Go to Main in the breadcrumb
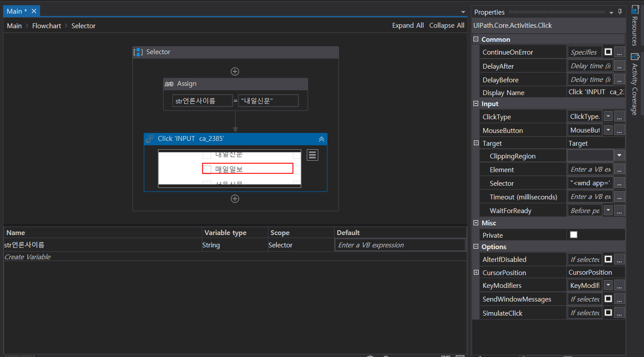Screen dimensions: 644x357 [x=14, y=26]
